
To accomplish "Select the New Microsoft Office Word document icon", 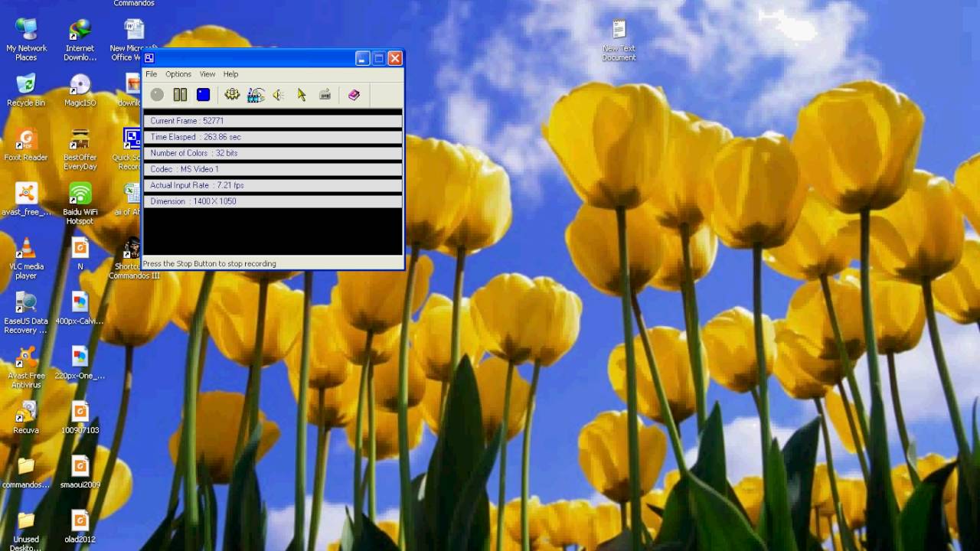I will pyautogui.click(x=134, y=40).
